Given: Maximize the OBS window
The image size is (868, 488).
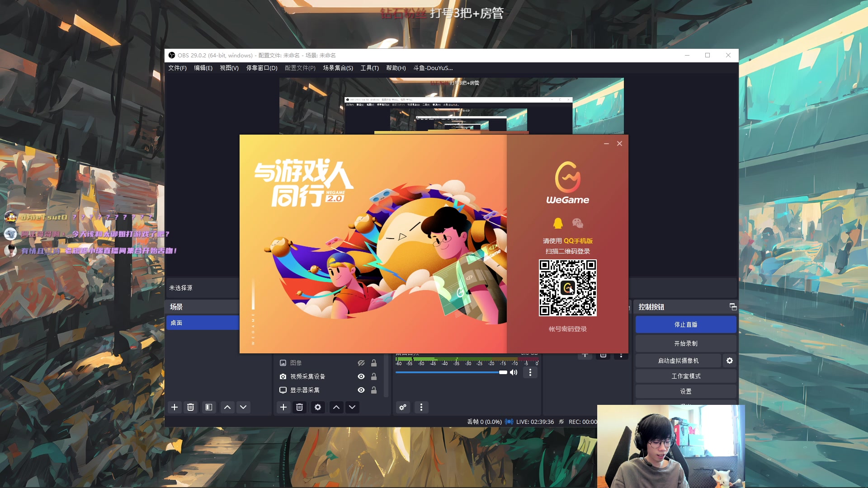Looking at the screenshot, I should [708, 55].
